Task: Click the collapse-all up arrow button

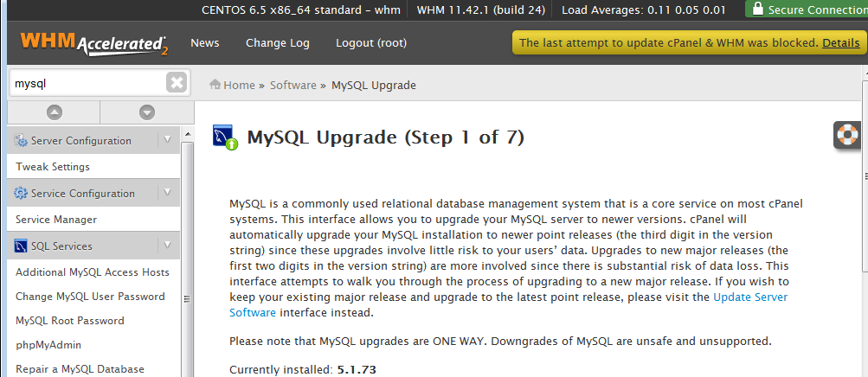Action: 54,112
